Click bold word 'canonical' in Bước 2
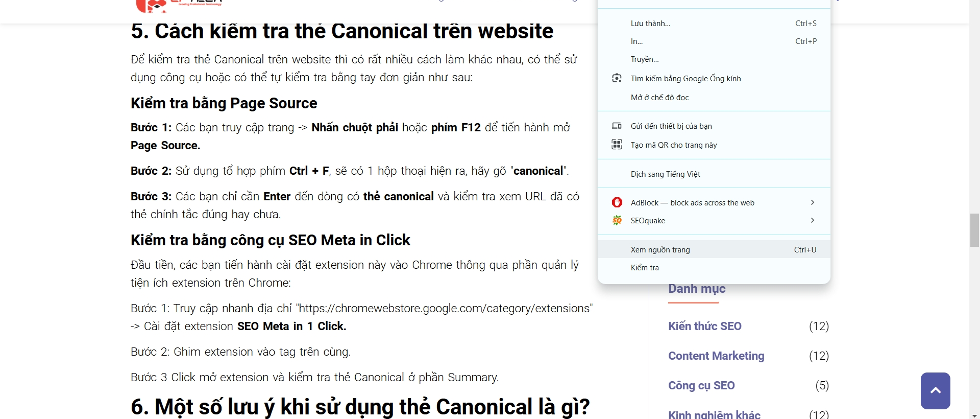 tap(538, 171)
